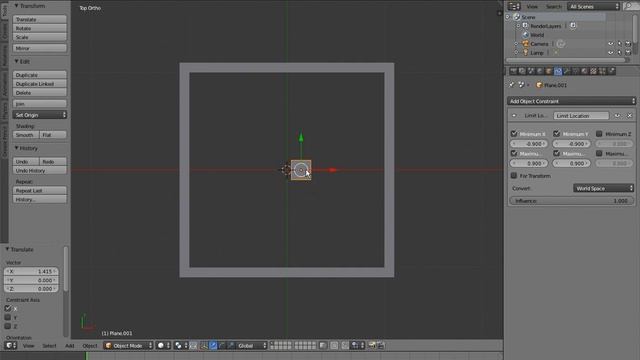Image resolution: width=640 pixels, height=360 pixels.
Task: Remove the Limit Location constraint with X
Action: click(629, 116)
